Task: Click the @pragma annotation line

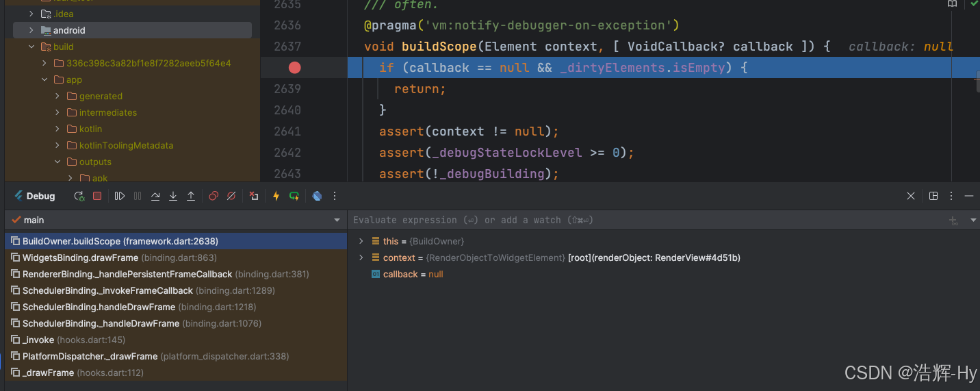Action: tap(521, 25)
